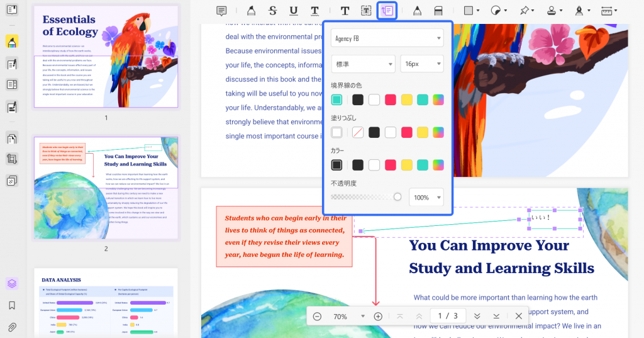This screenshot has width=644, height=338.
Task: Expand the rectangle shape tool dropdown arrow
Action: [478, 11]
